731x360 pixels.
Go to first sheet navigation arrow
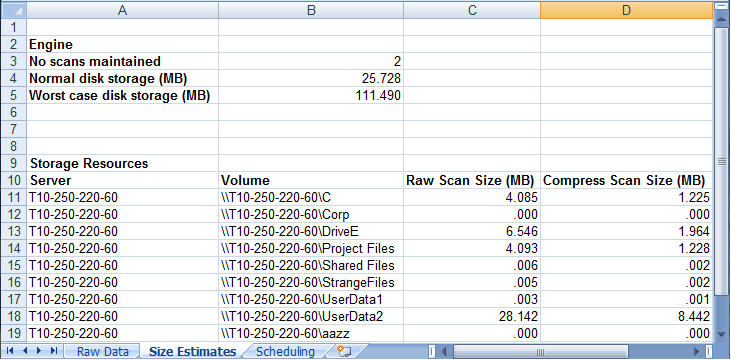coord(10,351)
